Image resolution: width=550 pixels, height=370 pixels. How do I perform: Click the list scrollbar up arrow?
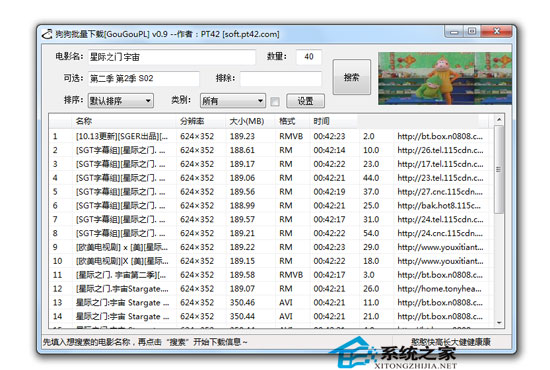pos(499,120)
